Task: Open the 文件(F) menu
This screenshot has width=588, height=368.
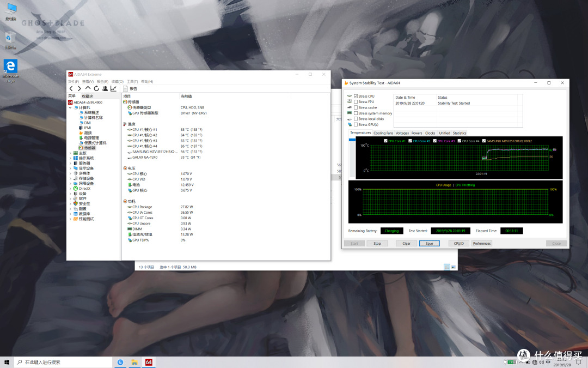Action: (x=73, y=81)
